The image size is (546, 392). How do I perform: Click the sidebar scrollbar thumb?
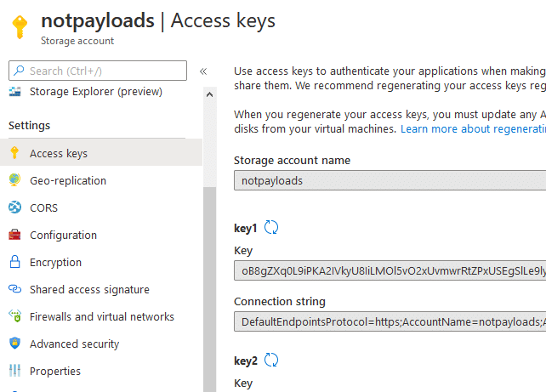pos(209,290)
